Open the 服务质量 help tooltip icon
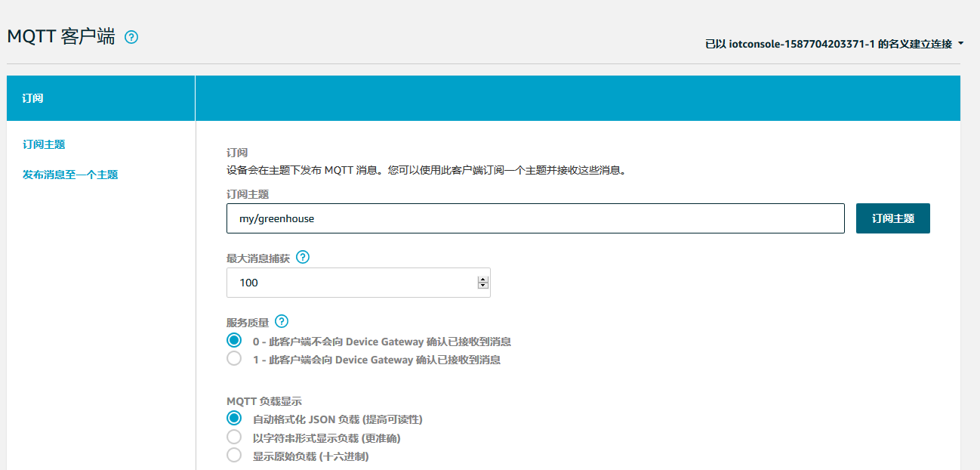 coord(281,321)
